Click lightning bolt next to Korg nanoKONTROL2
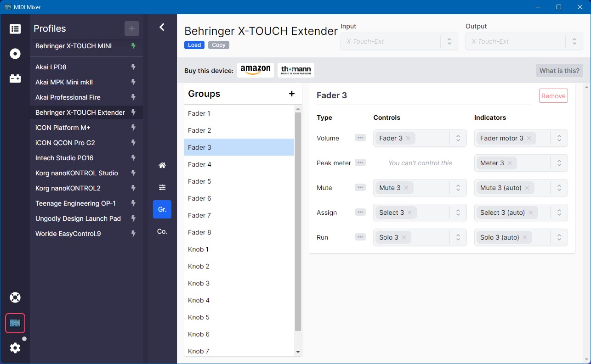This screenshot has height=364, width=591. coord(133,188)
